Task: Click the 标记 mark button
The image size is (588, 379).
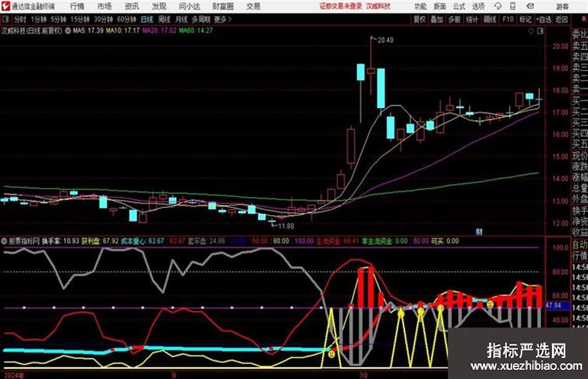Action: pyautogui.click(x=525, y=19)
